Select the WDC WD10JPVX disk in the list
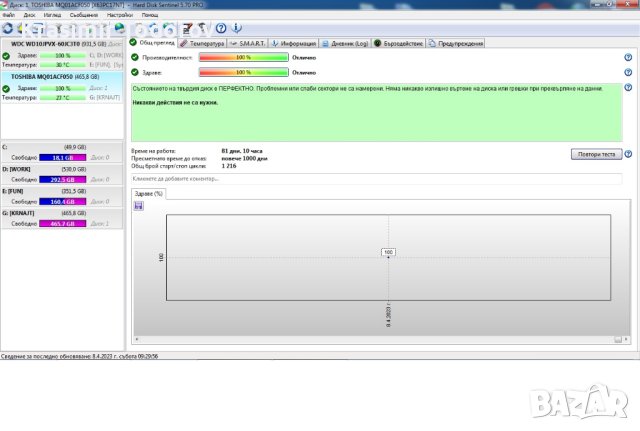 [55, 44]
